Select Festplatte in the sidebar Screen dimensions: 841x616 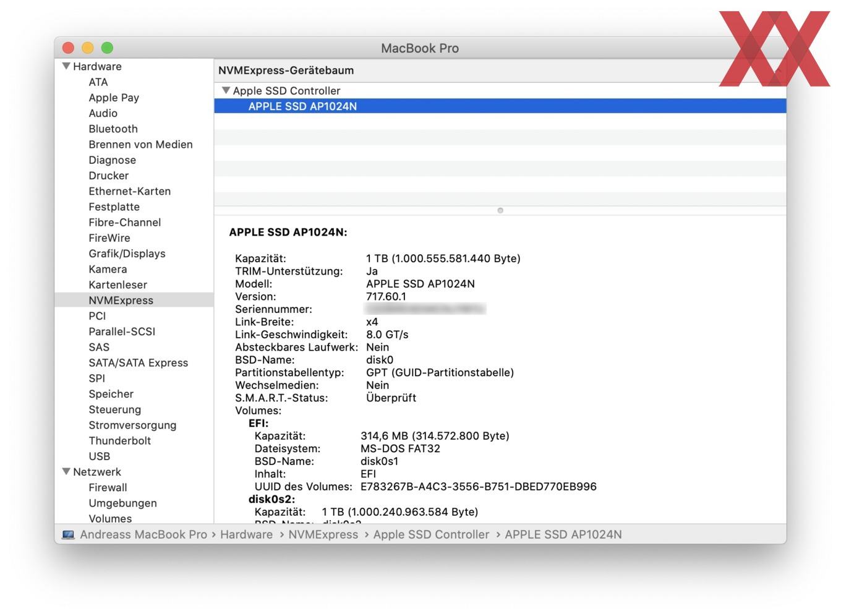tap(114, 207)
